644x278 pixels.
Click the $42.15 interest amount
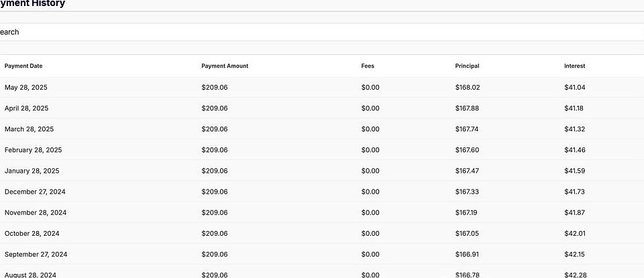point(575,255)
